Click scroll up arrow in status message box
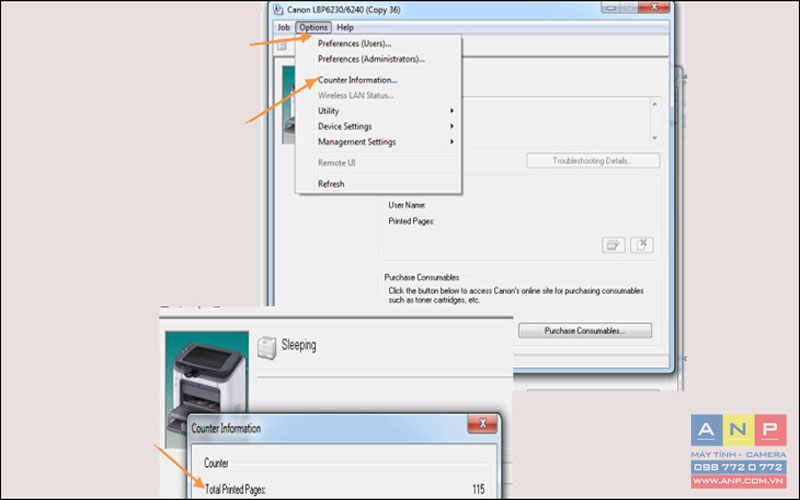This screenshot has height=500, width=800. [x=655, y=104]
